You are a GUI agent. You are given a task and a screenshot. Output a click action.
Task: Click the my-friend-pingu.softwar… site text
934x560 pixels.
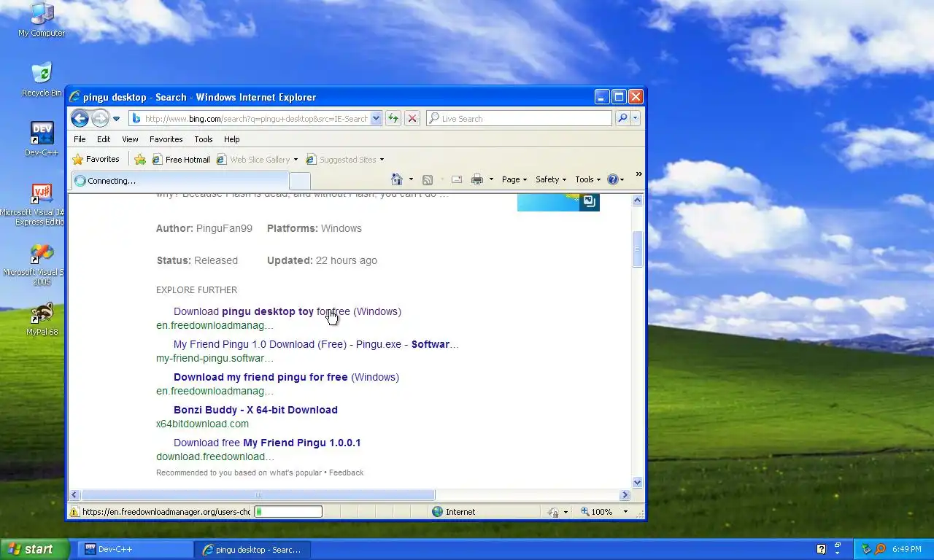tap(215, 358)
